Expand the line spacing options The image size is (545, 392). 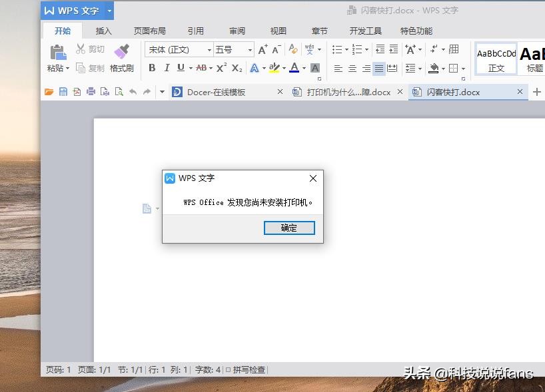tap(420, 69)
